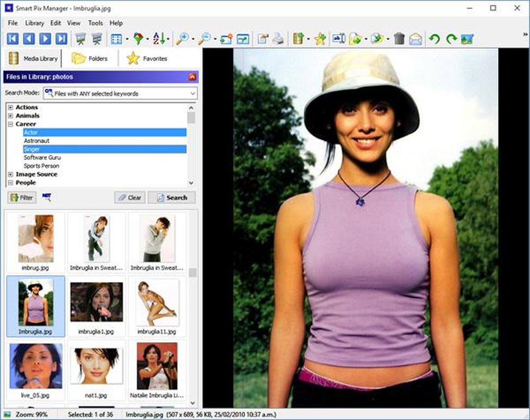This screenshot has width=530, height=420.
Task: Click the Delete trash icon on the toolbar
Action: click(399, 38)
